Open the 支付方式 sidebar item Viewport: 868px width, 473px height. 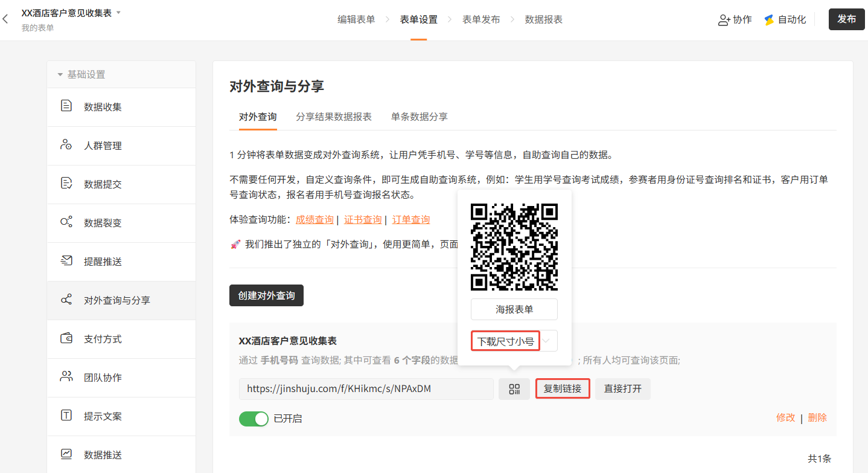click(103, 339)
